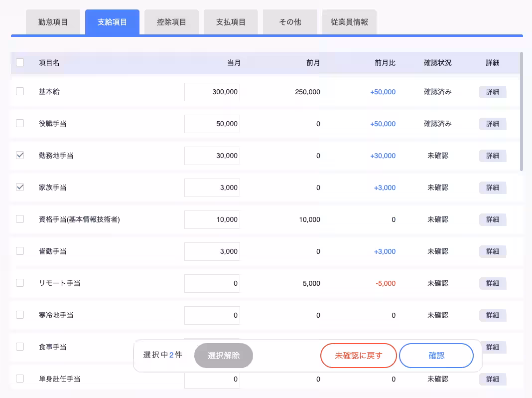Tick the リモート手当 row checkbox
This screenshot has height=398, width=532.
coord(20,283)
